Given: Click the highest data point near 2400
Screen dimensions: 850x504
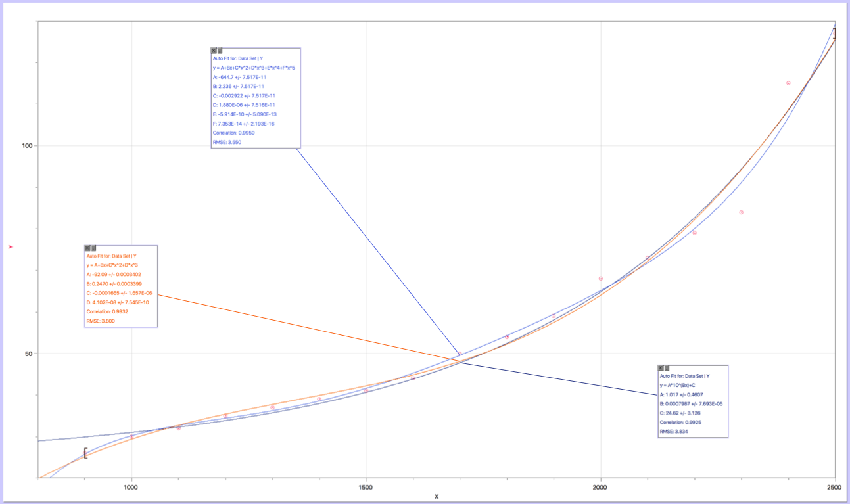Looking at the screenshot, I should pyautogui.click(x=788, y=83).
